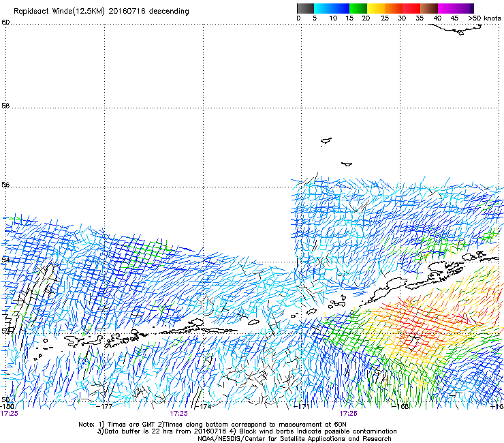This screenshot has width=504, height=443.
Task: Pick the brown 35–40 knots legend segment
Action: pos(429,8)
